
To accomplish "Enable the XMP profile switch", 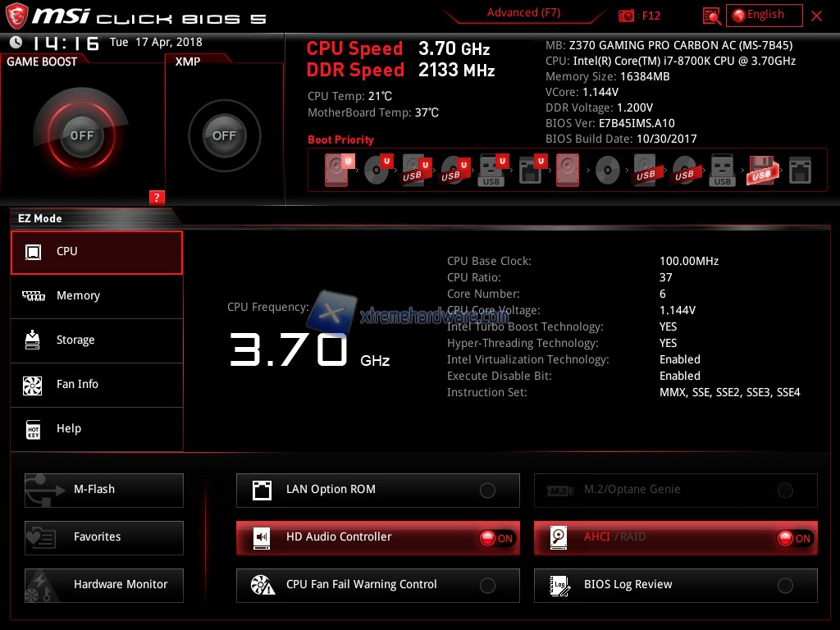I will (x=224, y=135).
